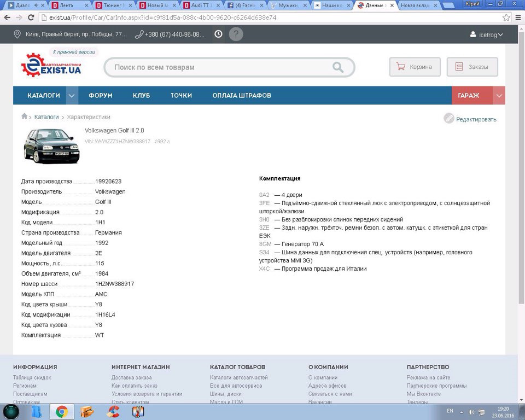The width and height of the screenshot is (525, 420).
Task: Select the Генератор 70 А equipment line
Action: 291,244
